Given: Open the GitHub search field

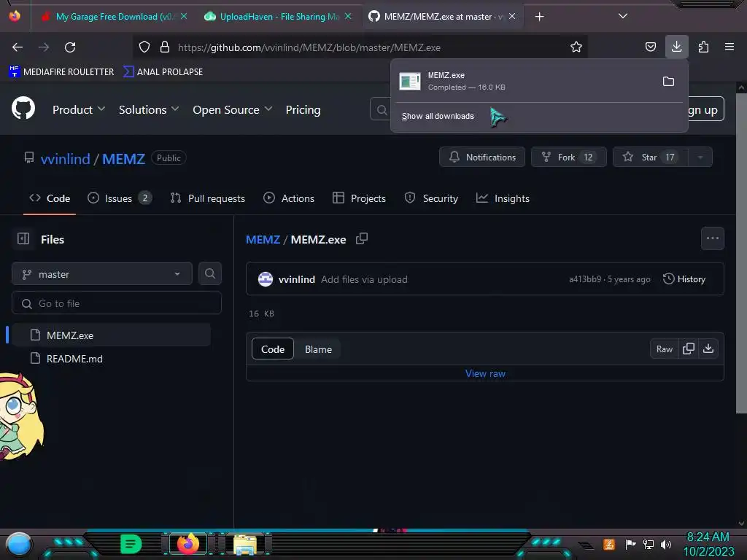Looking at the screenshot, I should [x=380, y=110].
